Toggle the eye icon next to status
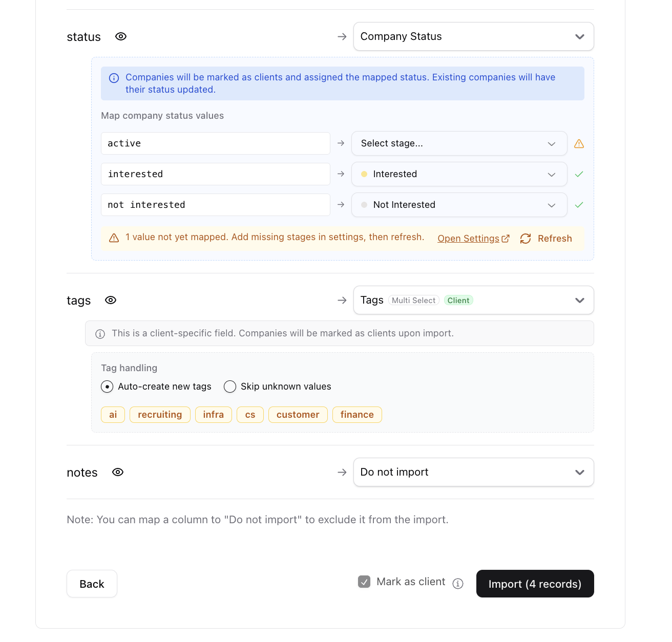Screen dimensions: 672x642 click(x=121, y=36)
